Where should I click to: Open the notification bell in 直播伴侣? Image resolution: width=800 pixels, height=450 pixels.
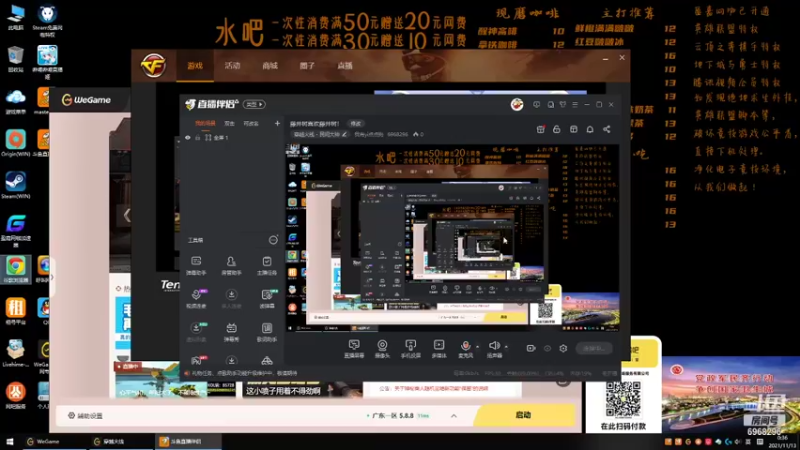pyautogui.click(x=590, y=130)
